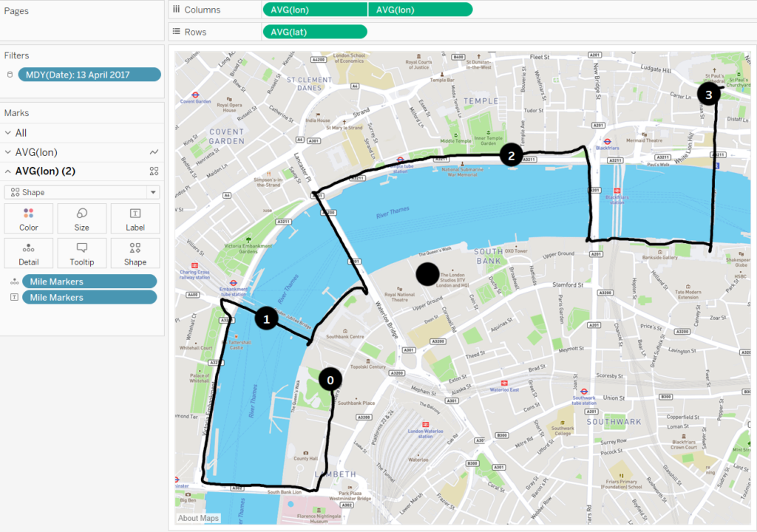757x532 pixels.
Task: Click the Embankment tube station icon on map
Action: 233,284
